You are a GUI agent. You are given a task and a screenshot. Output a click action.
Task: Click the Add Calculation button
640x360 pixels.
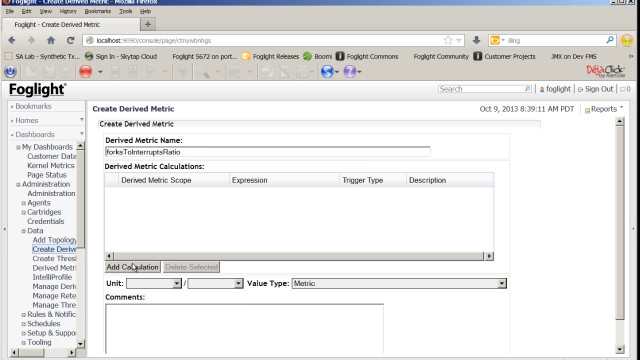[132, 267]
